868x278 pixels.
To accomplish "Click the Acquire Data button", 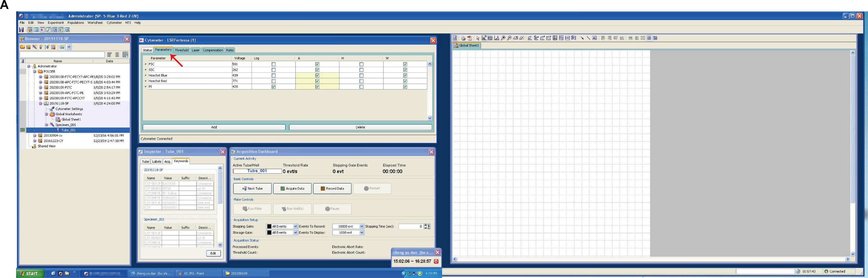I will 292,189.
